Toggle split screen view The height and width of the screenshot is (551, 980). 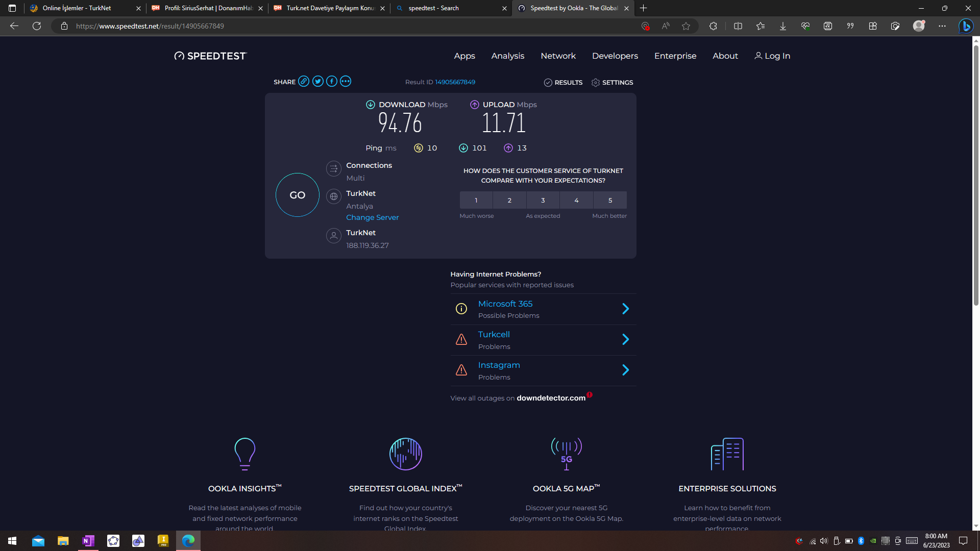coord(738,26)
